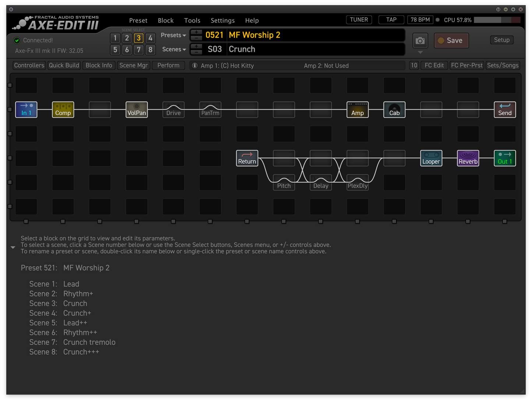Select the Return block
The image size is (532, 402).
[x=247, y=158]
